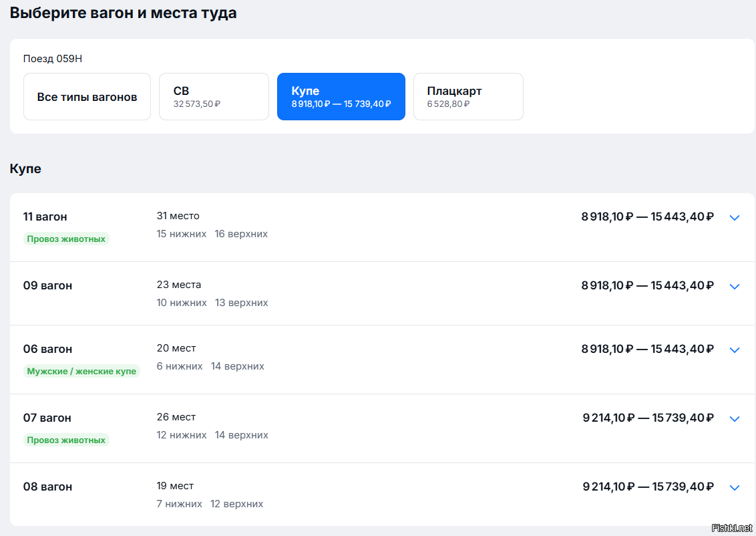Screen dimensions: 756x536
Task: Select the 'Все типы вагонов' tab
Action: pyautogui.click(x=87, y=96)
